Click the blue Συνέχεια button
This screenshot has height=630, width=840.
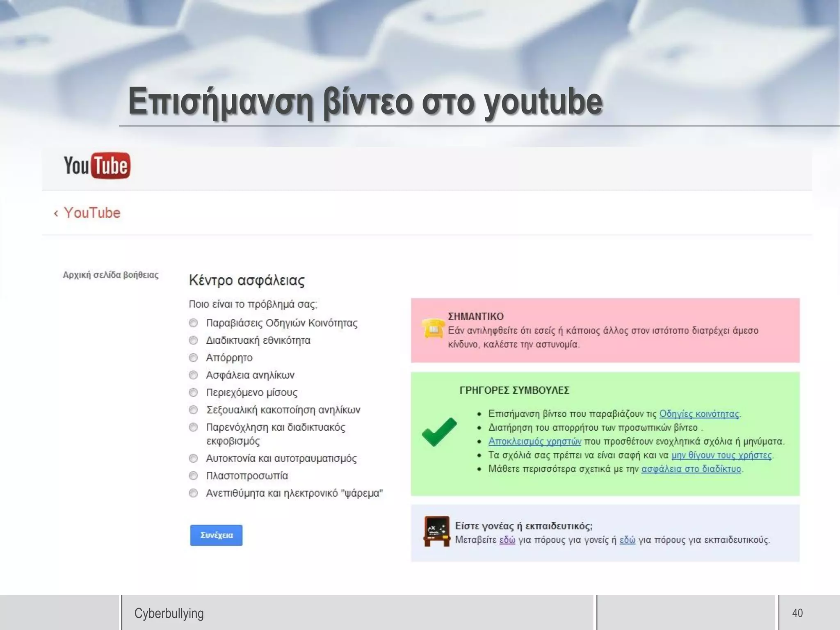(x=216, y=535)
